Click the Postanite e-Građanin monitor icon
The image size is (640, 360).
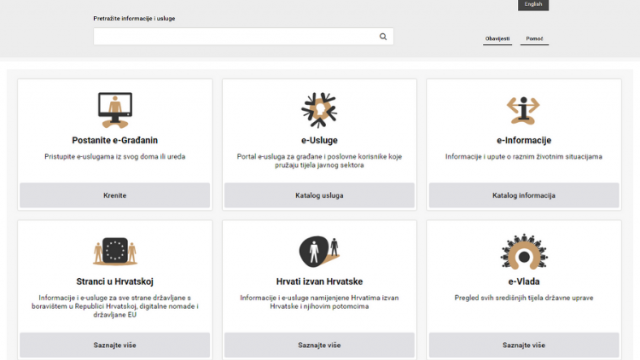(x=115, y=110)
